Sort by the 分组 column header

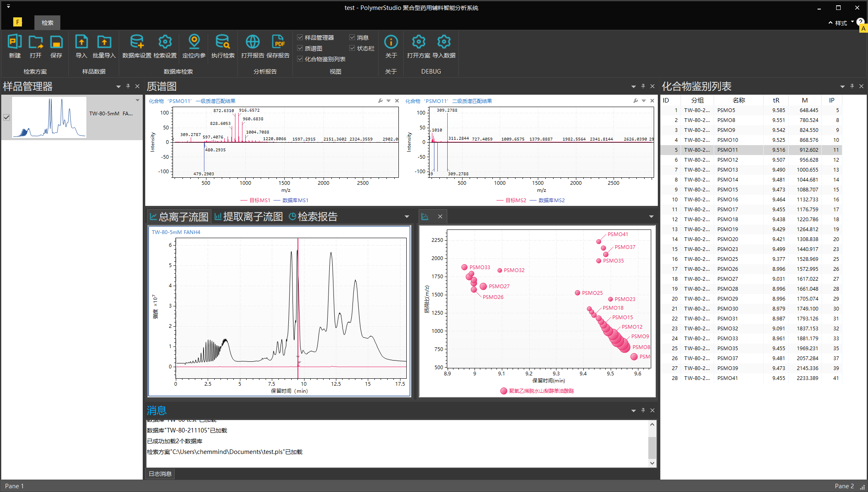click(698, 100)
